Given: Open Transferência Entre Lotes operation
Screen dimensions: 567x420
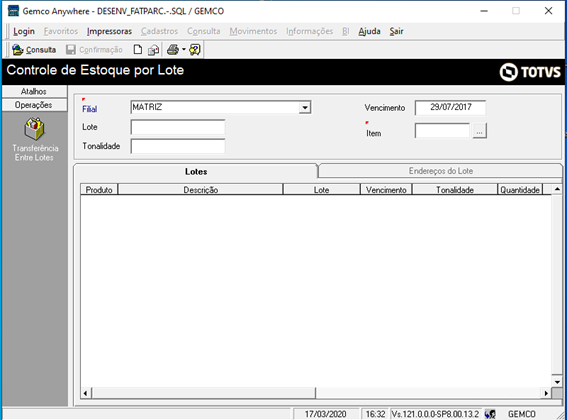Looking at the screenshot, I should [x=34, y=139].
